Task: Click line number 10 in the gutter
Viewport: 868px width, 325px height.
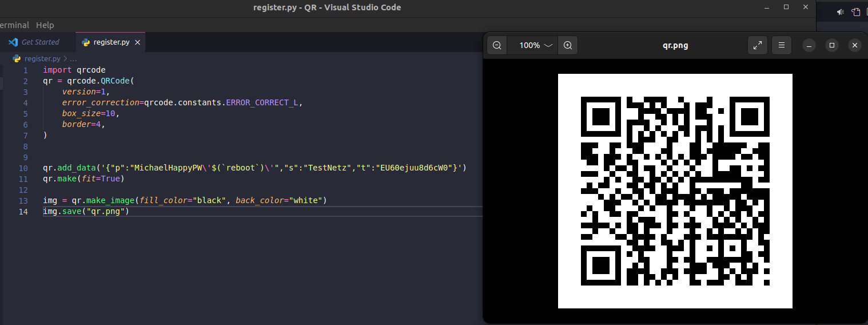Action: point(23,168)
